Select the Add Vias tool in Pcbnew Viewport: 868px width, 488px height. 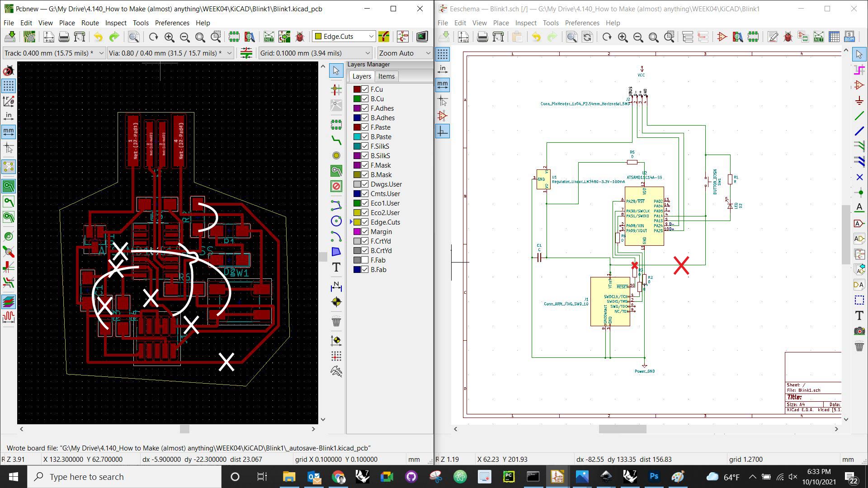(x=336, y=155)
